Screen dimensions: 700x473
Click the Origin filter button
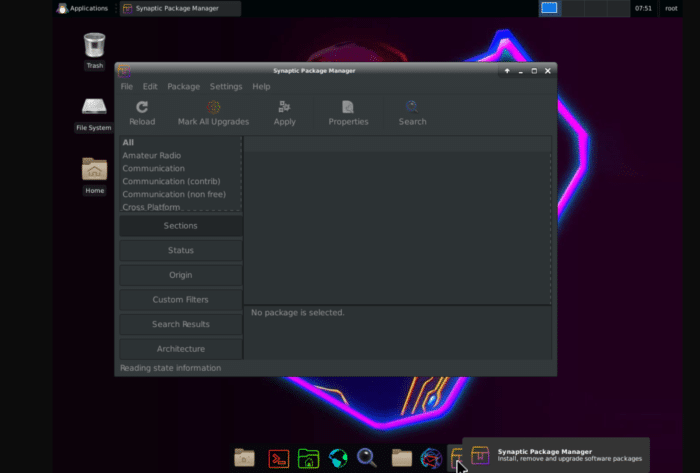point(180,275)
